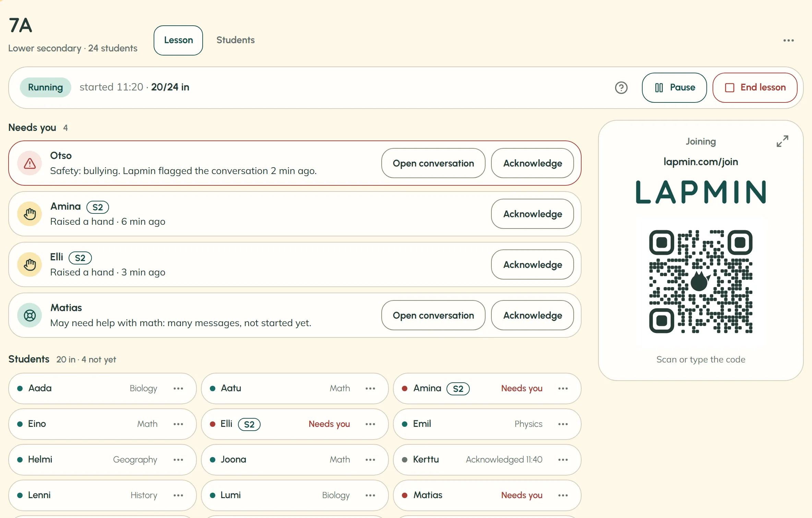Open Aatu's three-dot menu
812x518 pixels.
370,388
